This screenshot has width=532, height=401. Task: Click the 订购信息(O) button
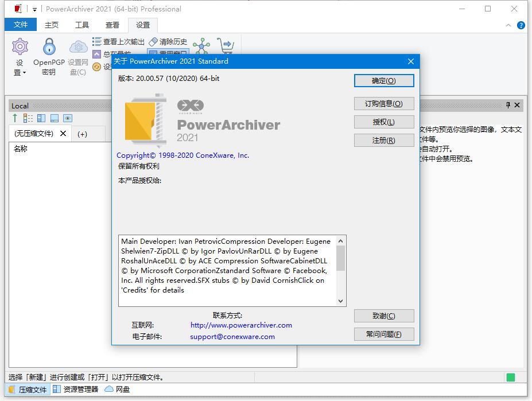tap(384, 104)
